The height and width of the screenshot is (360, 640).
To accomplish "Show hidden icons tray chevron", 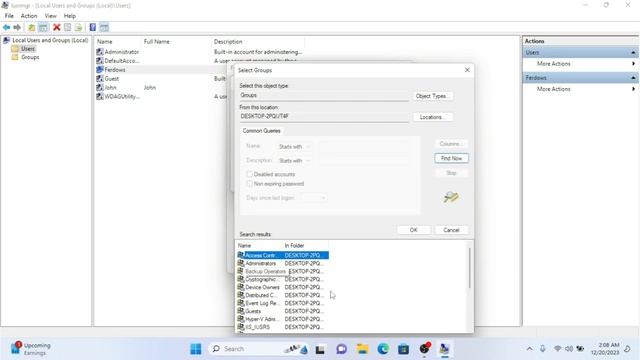I will point(529,349).
